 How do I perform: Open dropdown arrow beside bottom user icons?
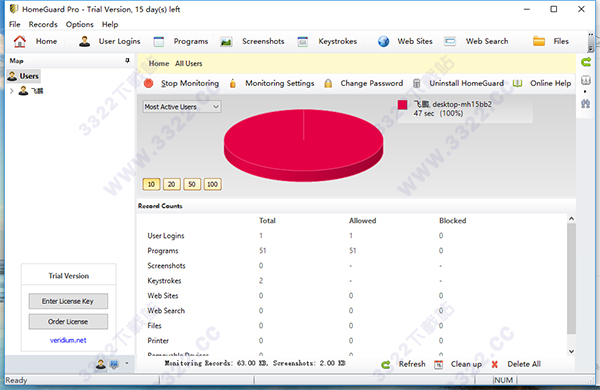[x=127, y=364]
